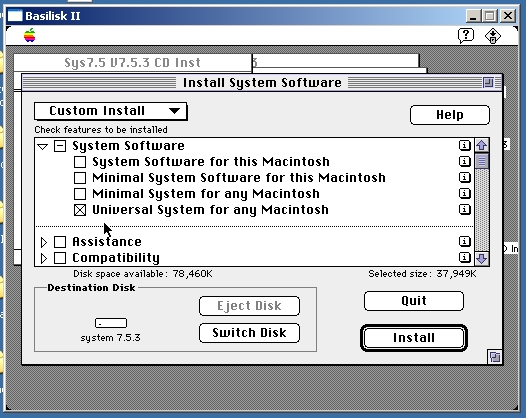Check the Assistance checkbox
Viewport: 526px width, 418px height.
coord(60,242)
